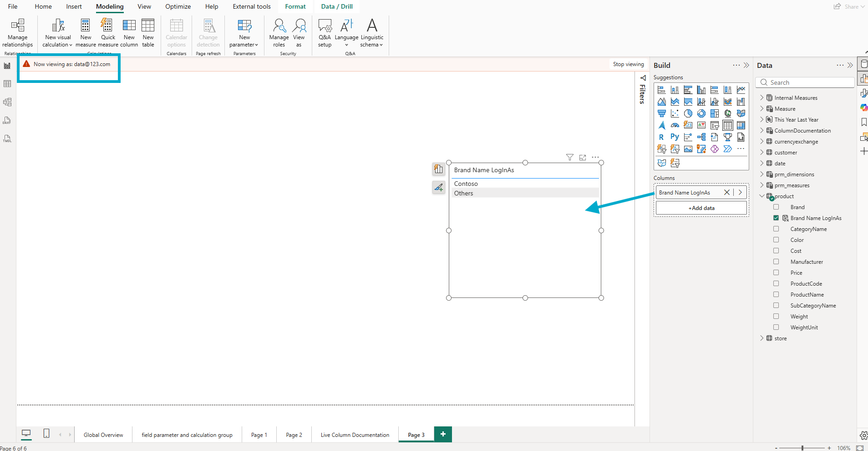The image size is (868, 451).
Task: Check the WeightUnit field
Action: [x=776, y=328]
